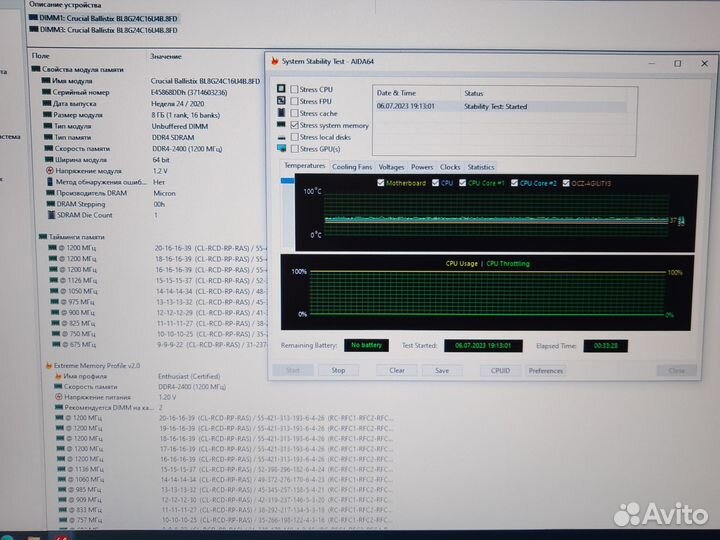
Task: Open the Clocks tab
Action: (x=450, y=167)
